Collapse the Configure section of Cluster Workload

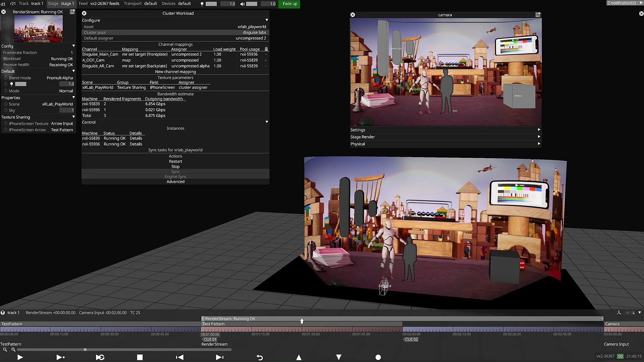pyautogui.click(x=267, y=20)
